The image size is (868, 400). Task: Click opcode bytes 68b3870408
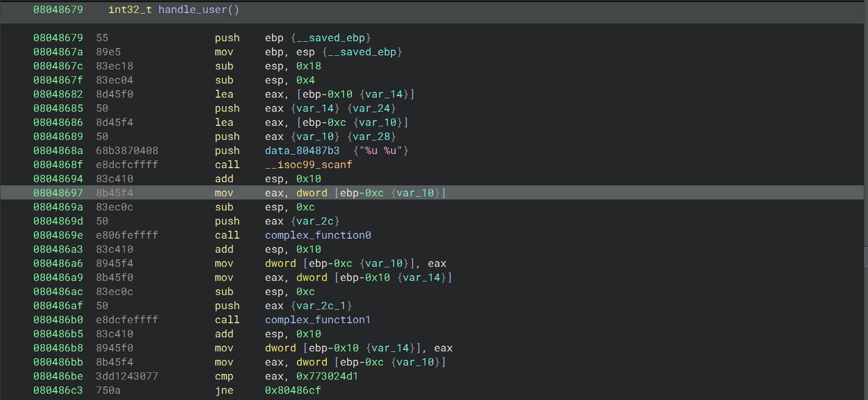pyautogui.click(x=127, y=151)
